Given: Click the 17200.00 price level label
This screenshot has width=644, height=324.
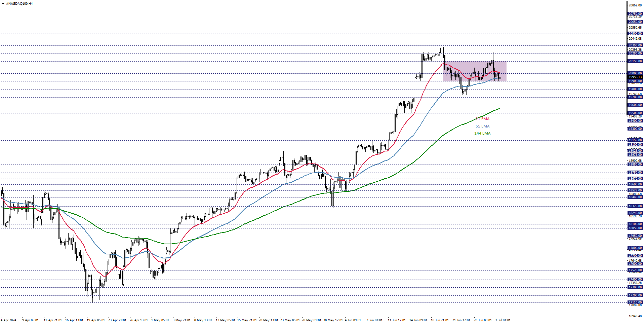Looking at the screenshot, I should [x=635, y=295].
